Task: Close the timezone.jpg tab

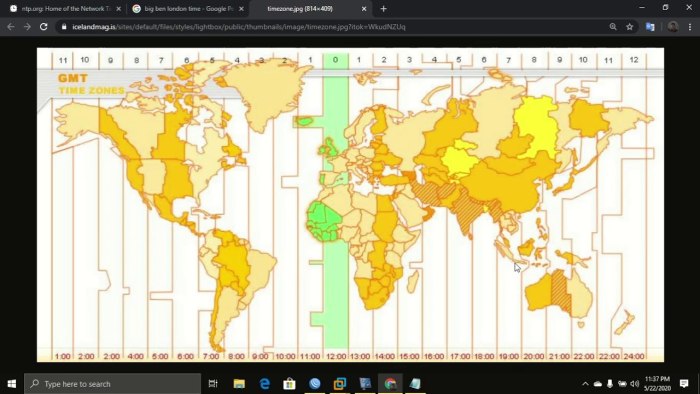Action: [364, 8]
